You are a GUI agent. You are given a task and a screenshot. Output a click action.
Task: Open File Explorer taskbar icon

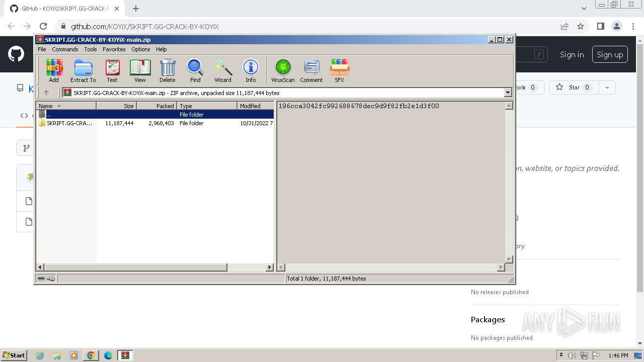pos(57,355)
